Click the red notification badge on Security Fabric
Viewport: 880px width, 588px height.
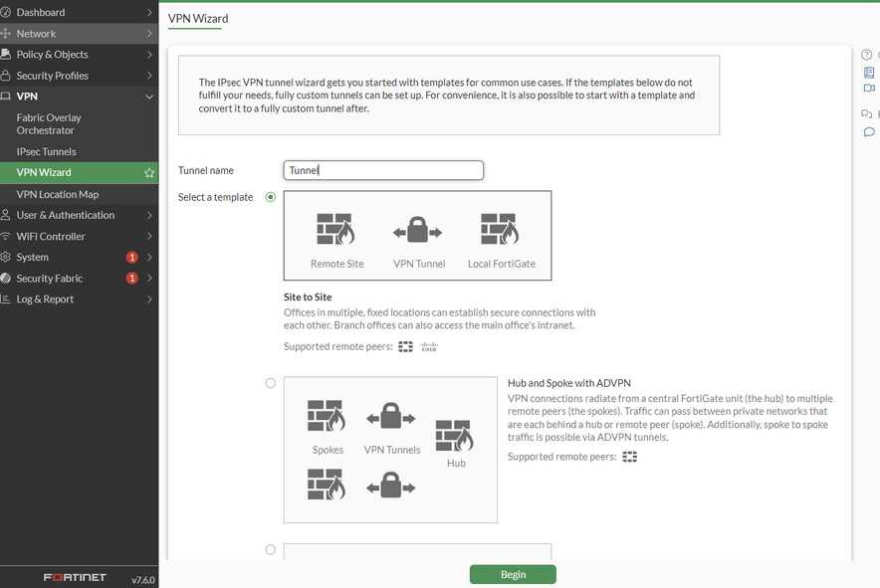[x=131, y=278]
